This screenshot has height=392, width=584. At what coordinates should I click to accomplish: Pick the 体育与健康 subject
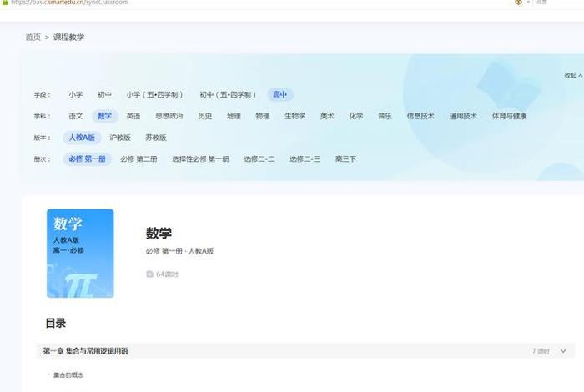pos(509,116)
